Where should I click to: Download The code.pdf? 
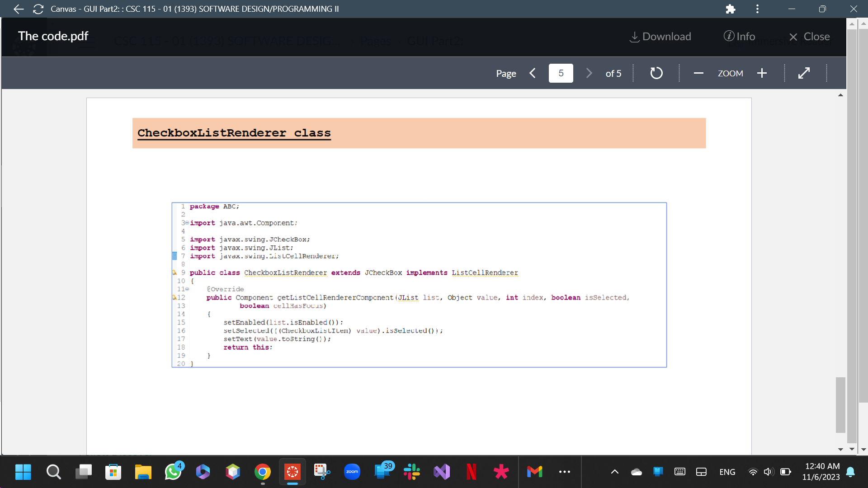click(x=660, y=37)
